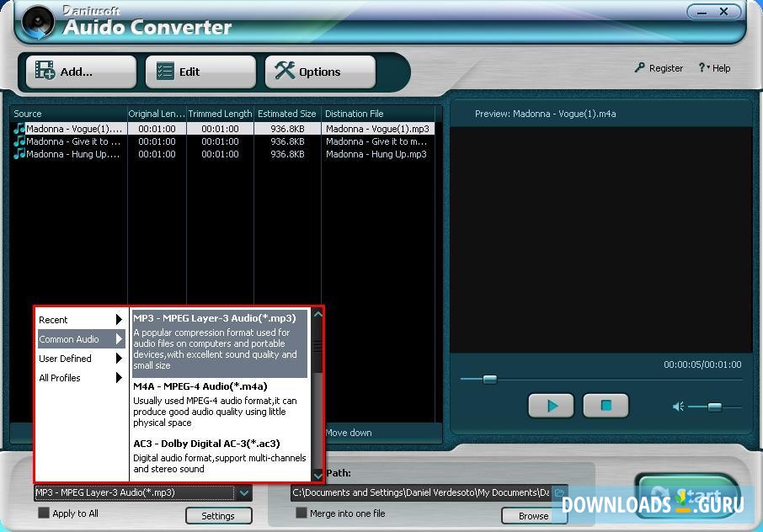The image size is (763, 532).
Task: Open the User Defined profiles submenu
Action: [x=81, y=359]
